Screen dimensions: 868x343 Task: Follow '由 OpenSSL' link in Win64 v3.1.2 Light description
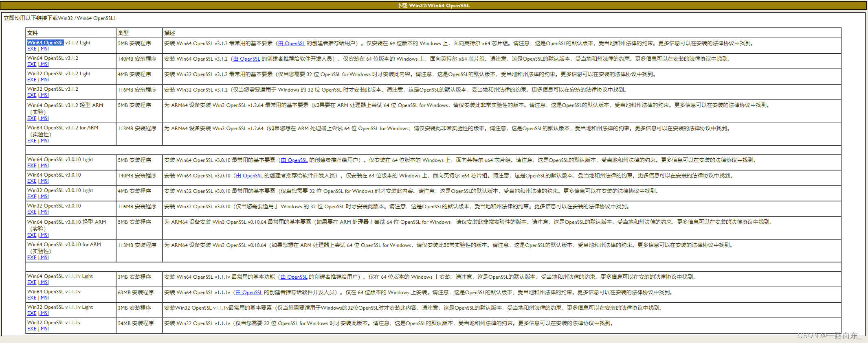pos(292,44)
